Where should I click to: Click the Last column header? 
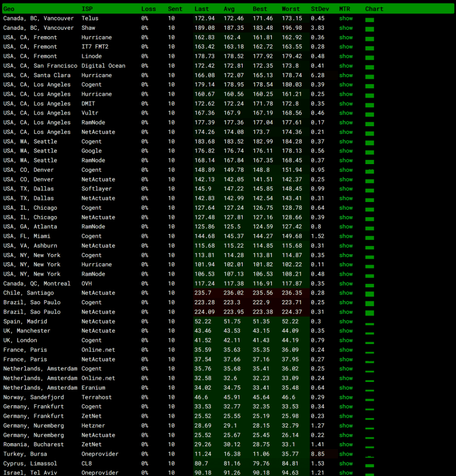(x=202, y=9)
